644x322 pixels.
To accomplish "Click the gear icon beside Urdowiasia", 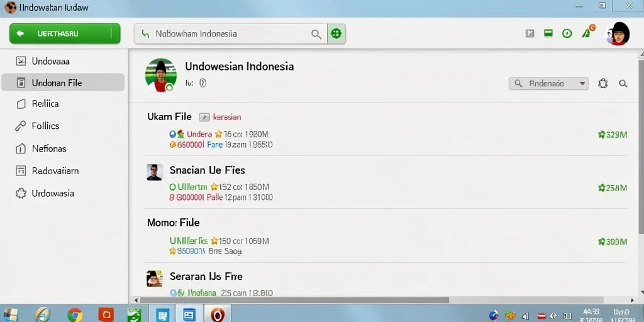I will (x=21, y=193).
